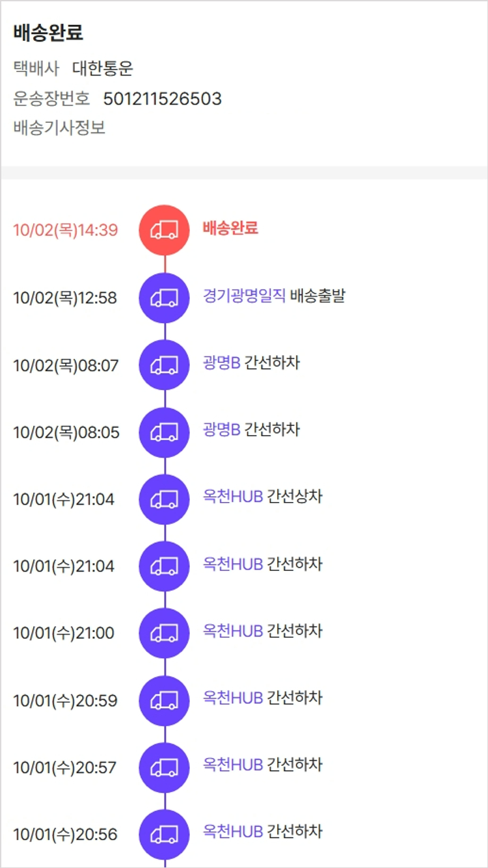Click the truck icon at 10/02 08:05
The image size is (488, 868).
point(165,432)
